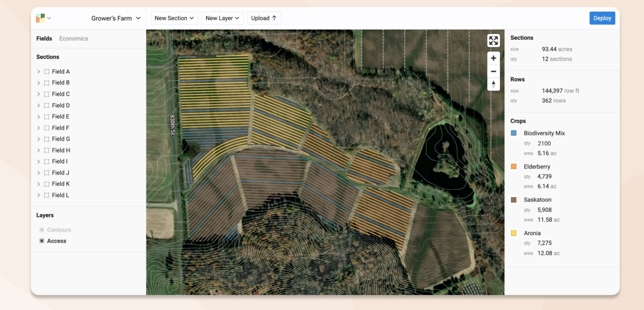Screen dimensions: 644x310
Task: Check the Field G checkbox
Action: [47, 139]
